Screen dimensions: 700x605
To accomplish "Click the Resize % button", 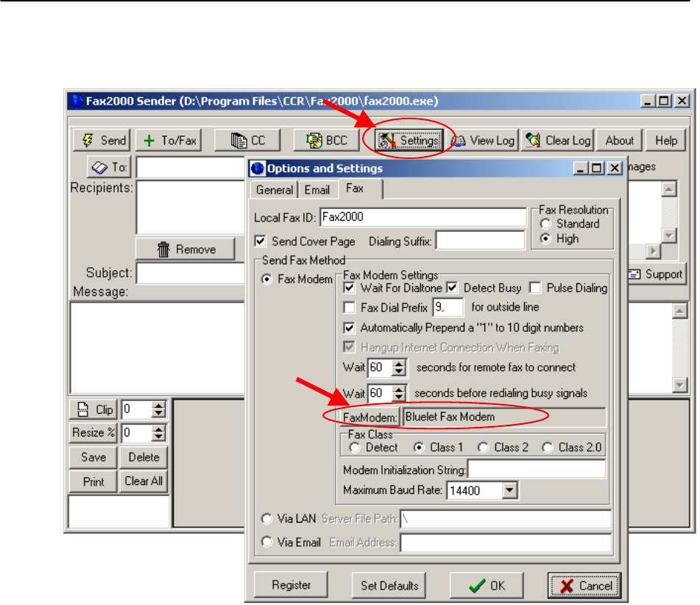I will [93, 433].
